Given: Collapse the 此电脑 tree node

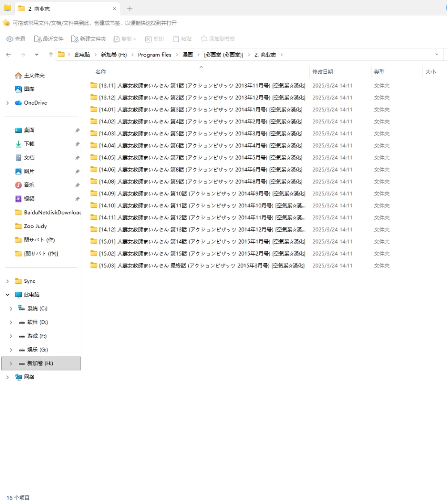Looking at the screenshot, I should 8,295.
